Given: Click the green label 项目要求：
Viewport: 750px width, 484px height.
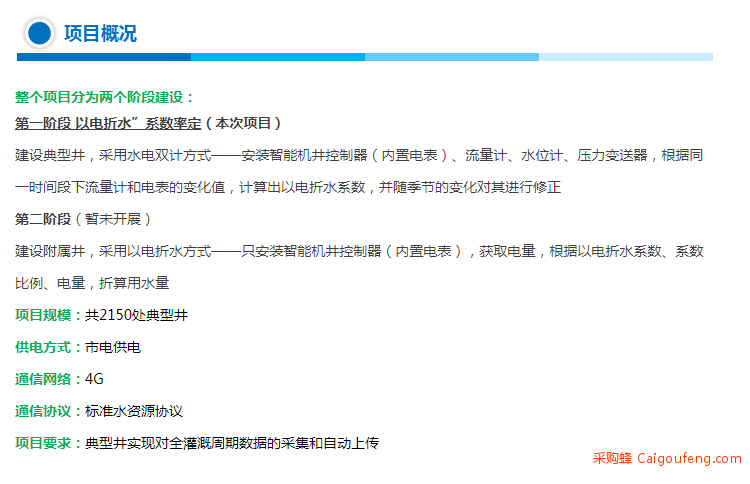Looking at the screenshot, I should click(50, 443).
